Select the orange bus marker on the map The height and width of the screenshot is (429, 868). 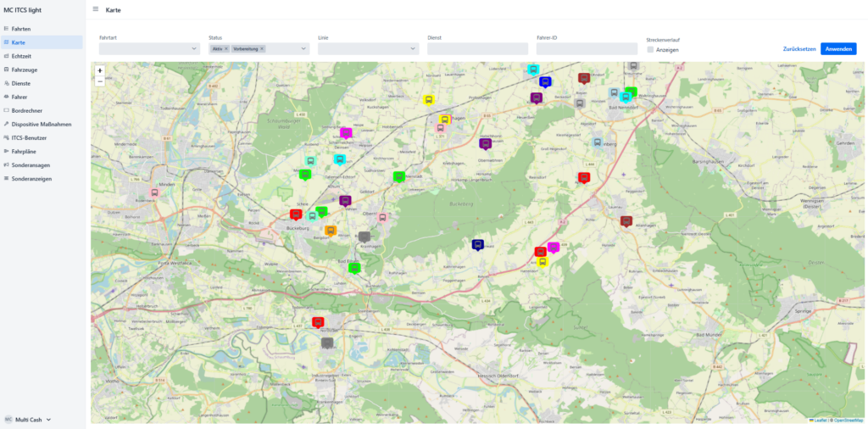[x=331, y=230]
